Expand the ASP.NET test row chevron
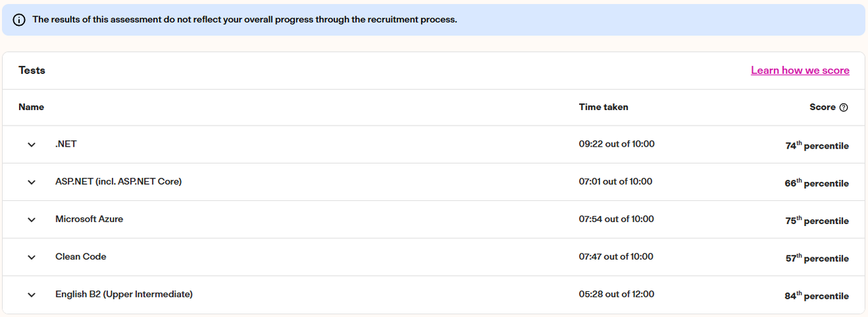Viewport: 868px width, 317px height. click(x=31, y=182)
